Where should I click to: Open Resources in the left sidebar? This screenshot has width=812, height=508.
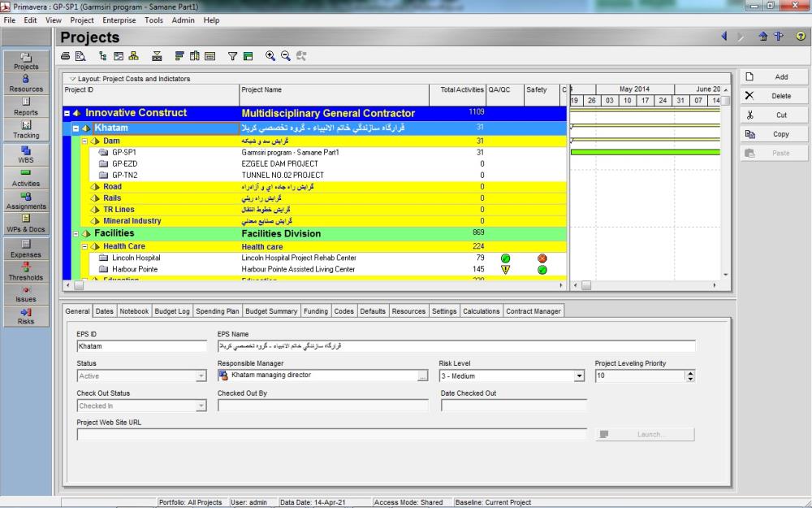(26, 84)
